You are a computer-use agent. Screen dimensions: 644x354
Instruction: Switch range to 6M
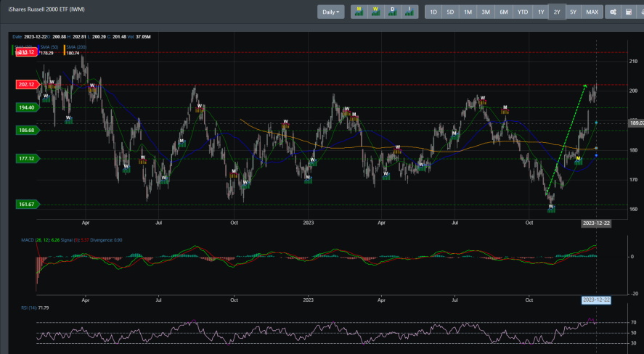pyautogui.click(x=504, y=12)
